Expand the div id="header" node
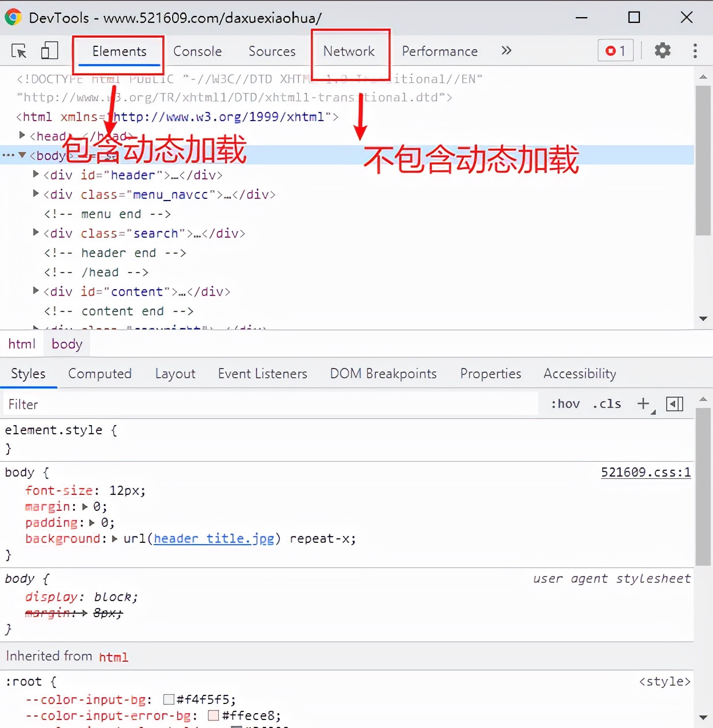 point(36,174)
